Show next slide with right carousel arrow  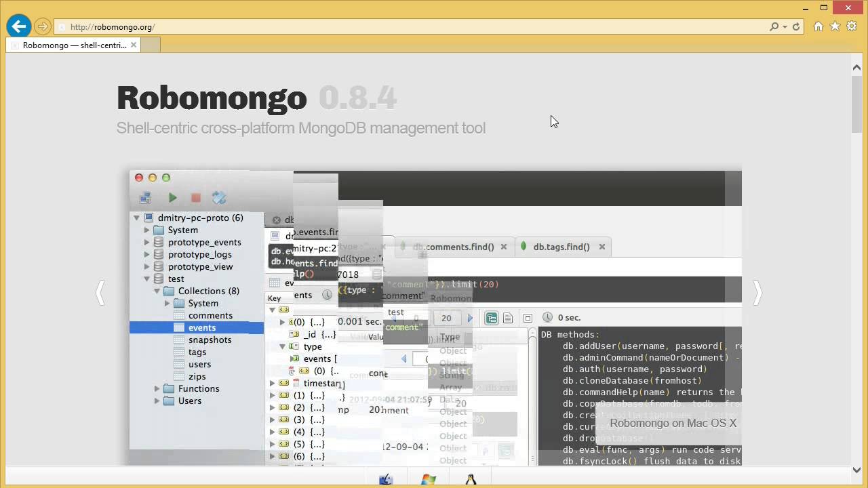757,293
